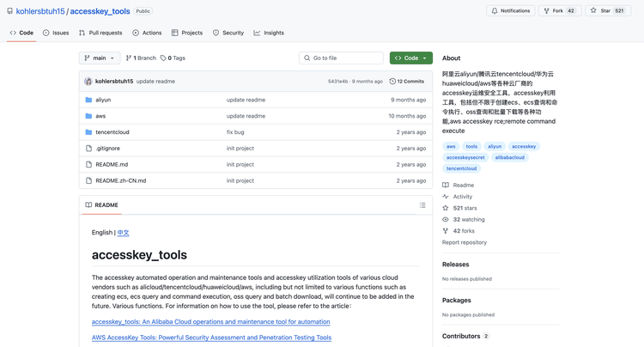Click the tencentcloud folder icon
The height and width of the screenshot is (347, 644).
click(88, 132)
